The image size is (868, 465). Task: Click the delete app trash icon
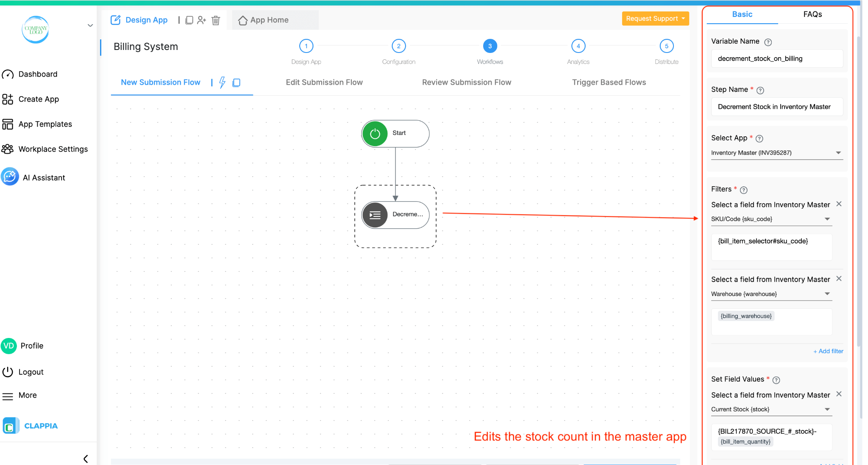click(x=216, y=20)
